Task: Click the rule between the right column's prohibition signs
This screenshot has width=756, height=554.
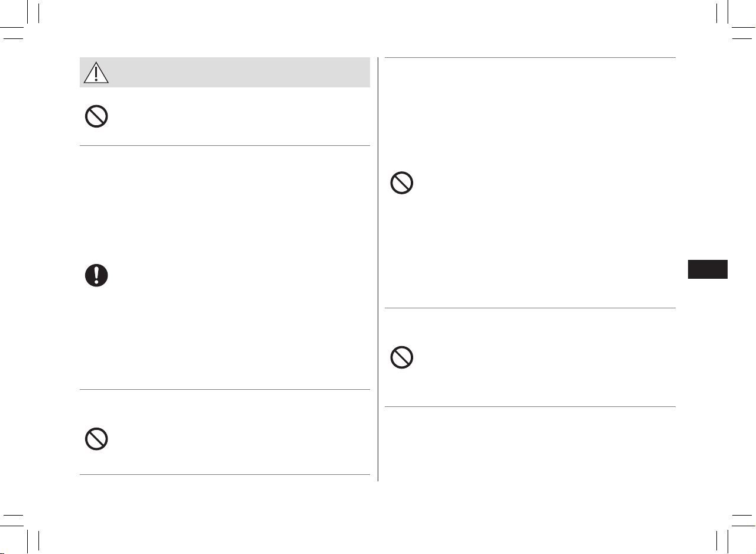Action: tap(530, 308)
